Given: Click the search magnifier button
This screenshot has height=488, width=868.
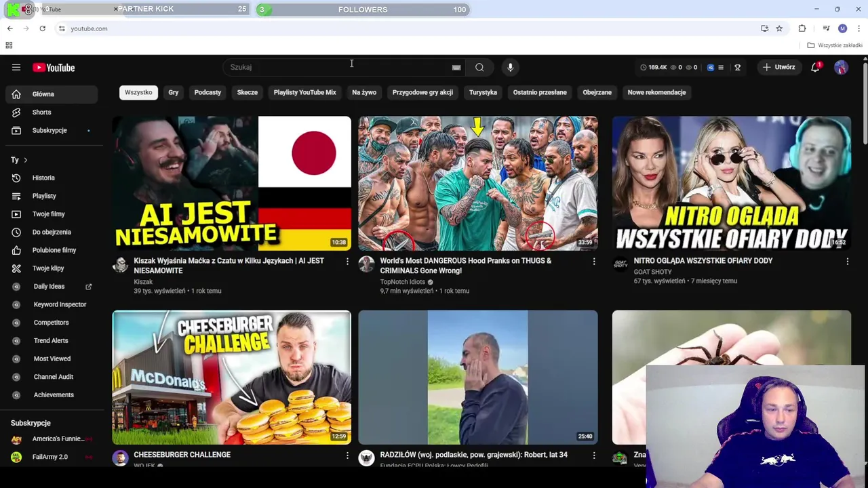Looking at the screenshot, I should pyautogui.click(x=479, y=67).
